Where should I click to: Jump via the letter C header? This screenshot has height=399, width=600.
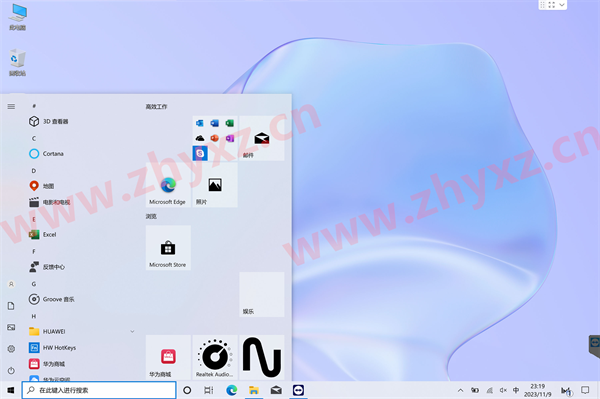(x=34, y=138)
